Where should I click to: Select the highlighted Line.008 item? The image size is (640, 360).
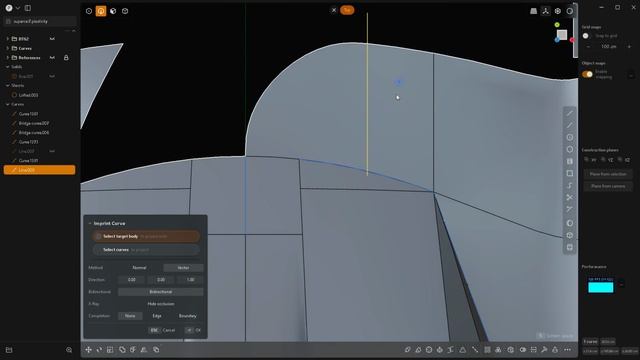tap(39, 170)
